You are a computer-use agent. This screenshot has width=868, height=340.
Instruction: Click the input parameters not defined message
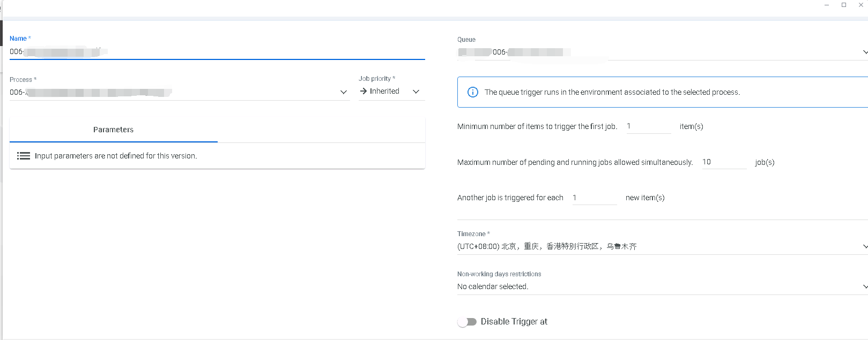[x=116, y=156]
